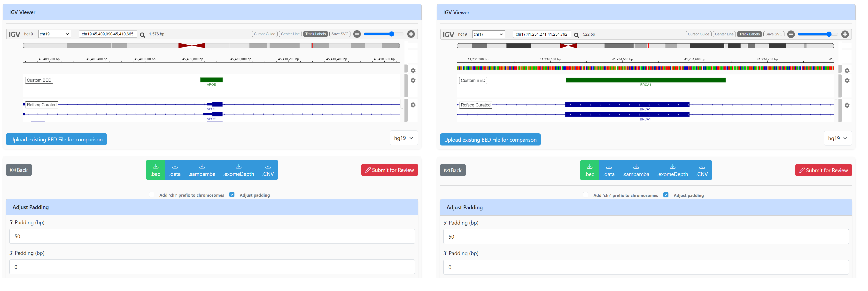Toggle Track Labels in right viewer
This screenshot has width=868, height=291.
[749, 34]
